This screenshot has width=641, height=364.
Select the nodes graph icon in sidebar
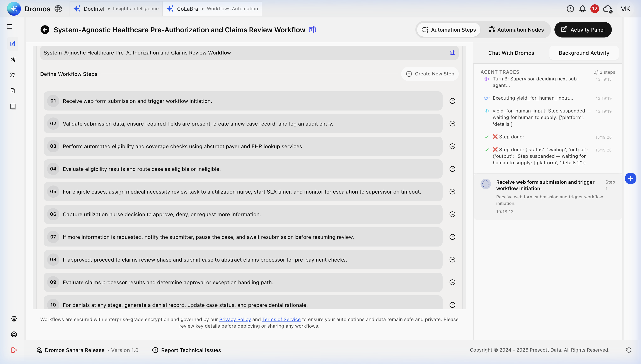click(13, 75)
